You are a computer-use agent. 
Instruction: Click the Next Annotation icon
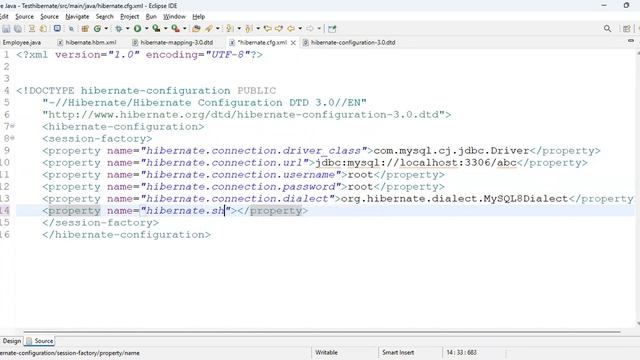point(230,29)
